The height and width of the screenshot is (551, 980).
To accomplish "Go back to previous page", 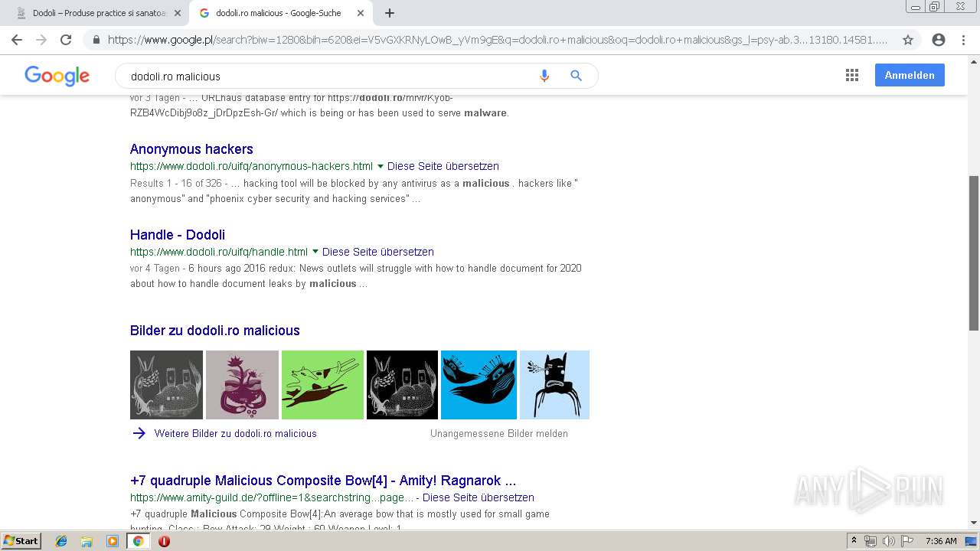I will (x=17, y=40).
